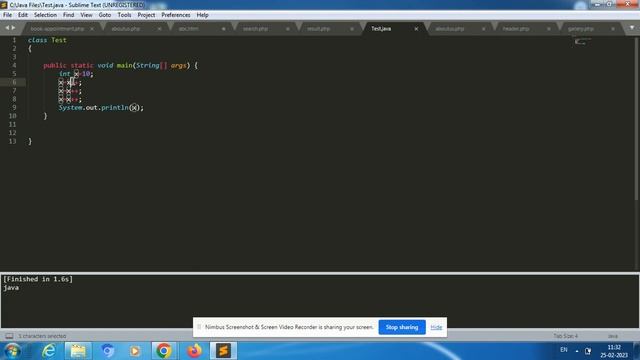The width and height of the screenshot is (640, 360).
Task: Click the 'class Test' declaration text
Action: [47, 40]
